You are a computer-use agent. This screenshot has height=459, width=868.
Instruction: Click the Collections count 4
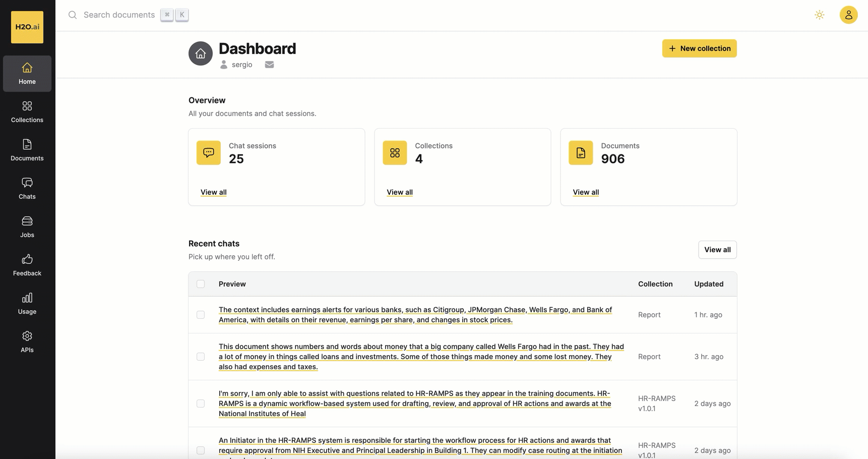coord(419,159)
